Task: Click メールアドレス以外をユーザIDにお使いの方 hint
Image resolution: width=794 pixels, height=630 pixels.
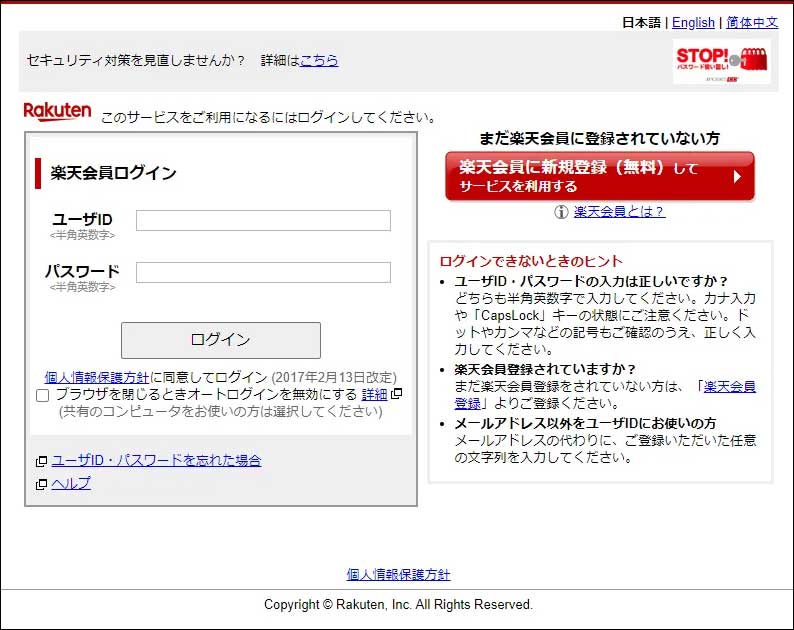Action: pos(585,423)
